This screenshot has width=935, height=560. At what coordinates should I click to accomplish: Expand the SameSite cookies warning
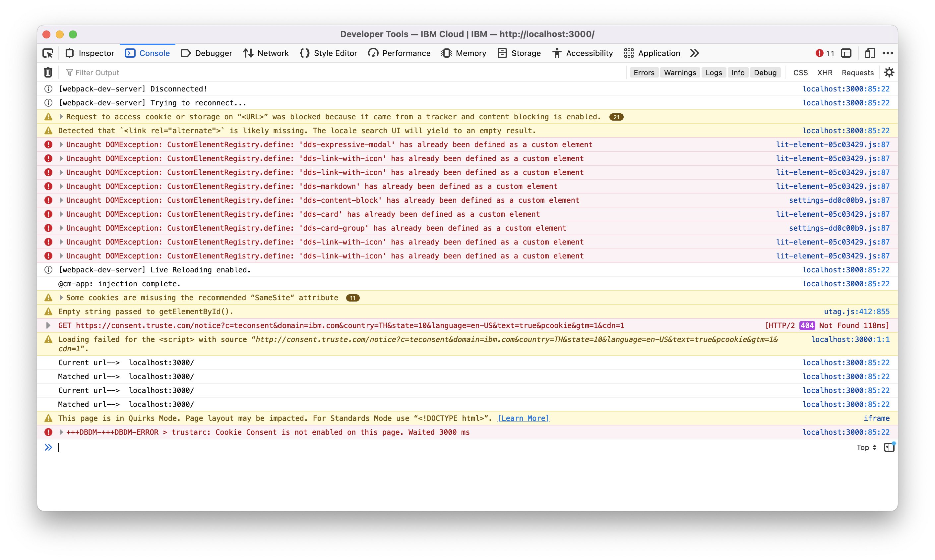coord(61,297)
